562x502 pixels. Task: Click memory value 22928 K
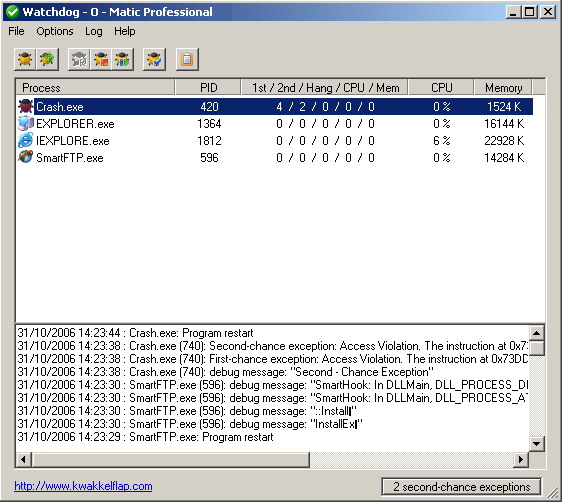pyautogui.click(x=504, y=140)
